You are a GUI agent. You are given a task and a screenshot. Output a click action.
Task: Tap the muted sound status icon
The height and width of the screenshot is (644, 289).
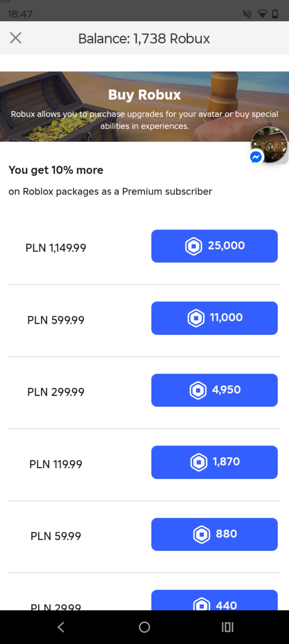coord(247,14)
